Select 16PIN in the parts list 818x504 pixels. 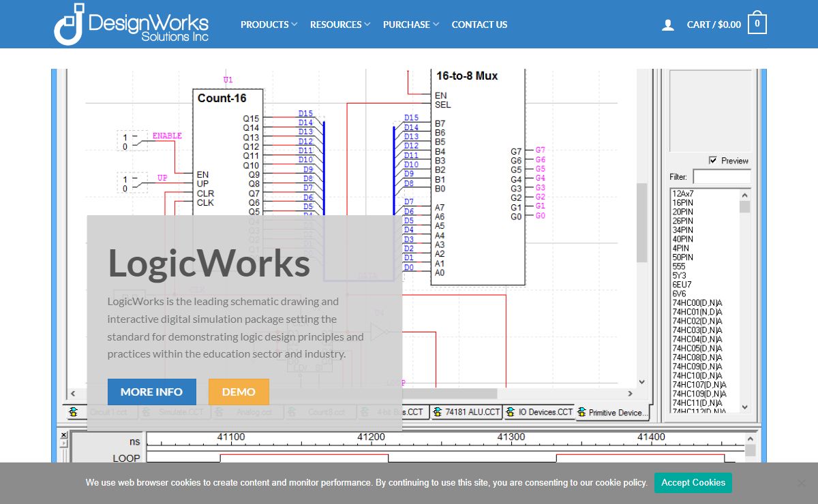[682, 203]
